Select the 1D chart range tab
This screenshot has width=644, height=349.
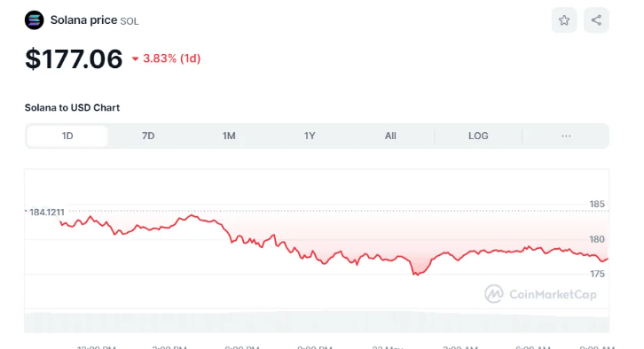tap(67, 136)
